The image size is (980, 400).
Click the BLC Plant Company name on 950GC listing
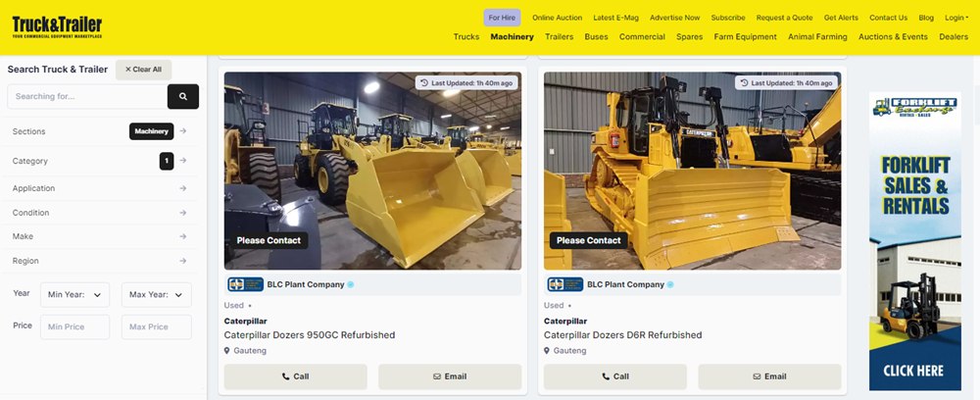[306, 284]
